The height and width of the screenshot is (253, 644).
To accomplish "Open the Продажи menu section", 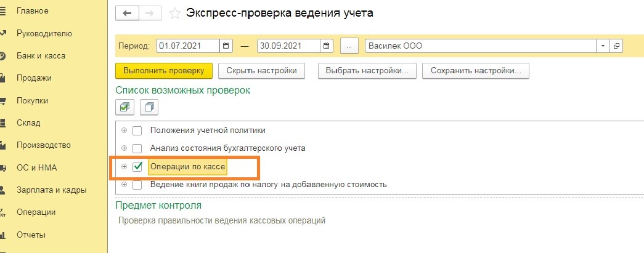I will (x=34, y=78).
